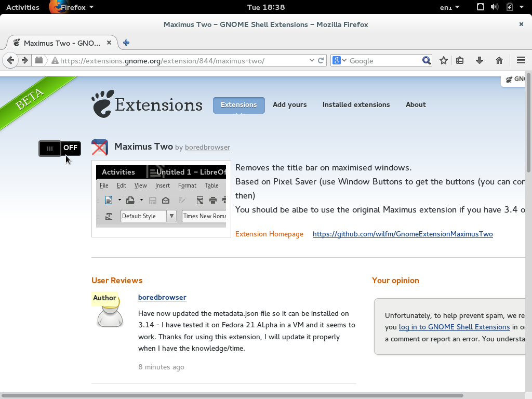The image size is (532, 399).
Task: Click the Maximus Two title text
Action: pos(143,146)
